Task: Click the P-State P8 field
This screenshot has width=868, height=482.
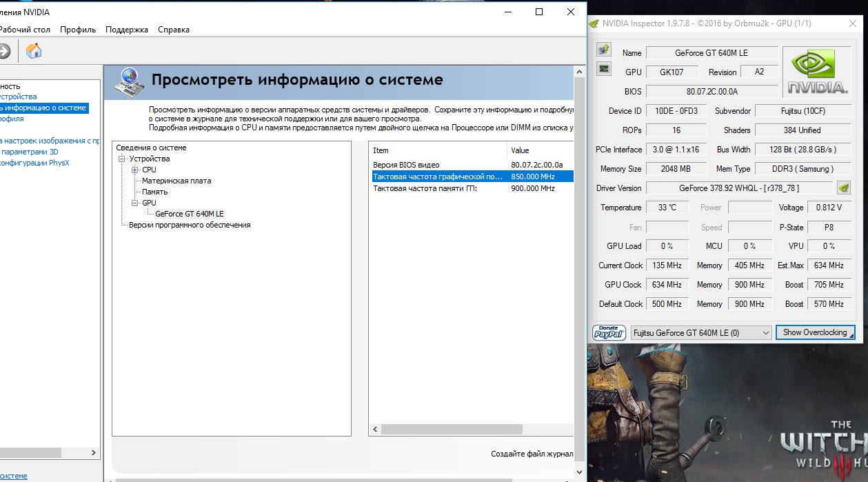Action: pyautogui.click(x=829, y=227)
